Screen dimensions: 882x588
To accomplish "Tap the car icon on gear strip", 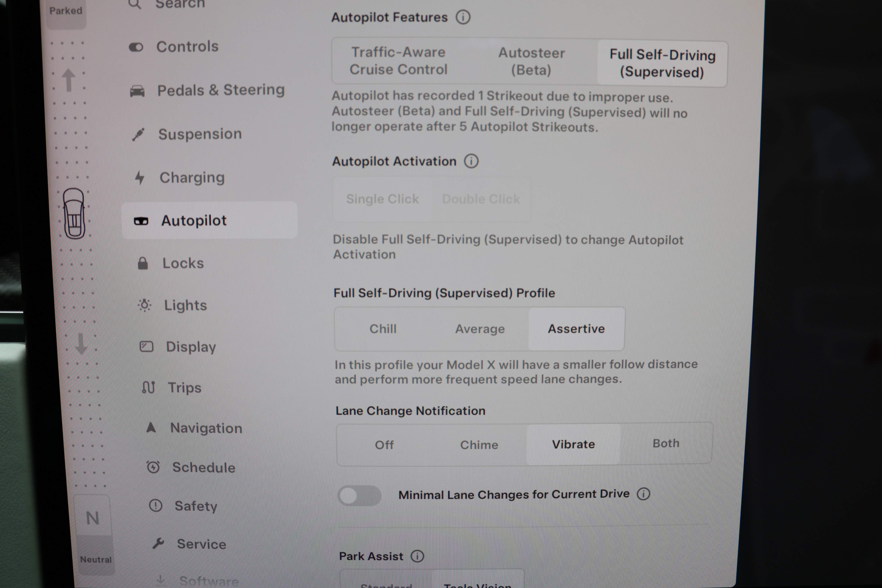I will (x=74, y=213).
